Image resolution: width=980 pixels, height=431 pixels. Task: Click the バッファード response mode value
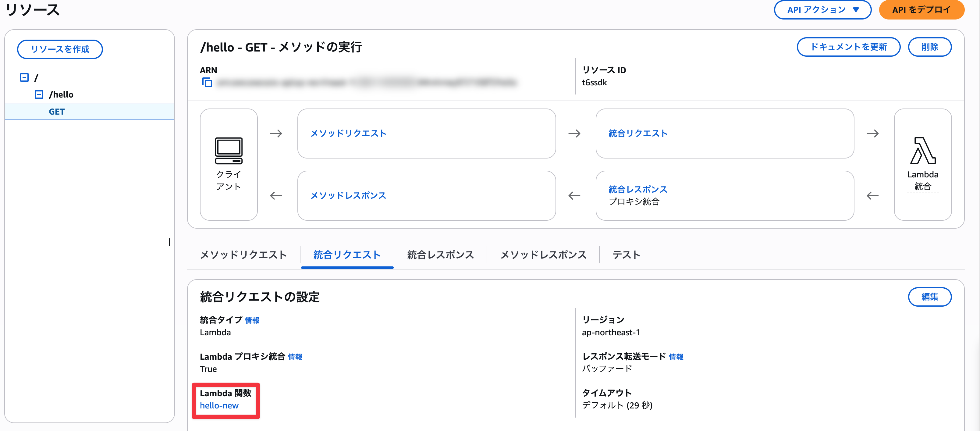[607, 369]
